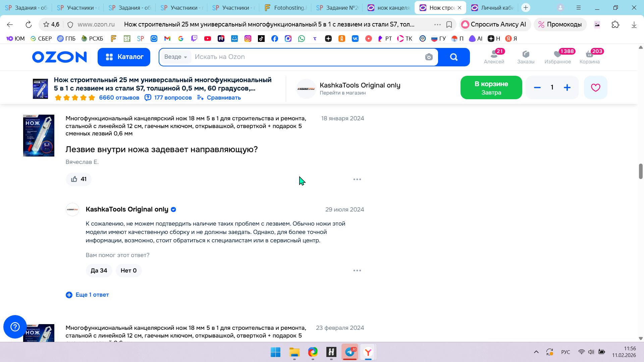Viewport: 644px width, 362px height.
Task: Click the blue help question-mark bubble
Action: pyautogui.click(x=15, y=326)
